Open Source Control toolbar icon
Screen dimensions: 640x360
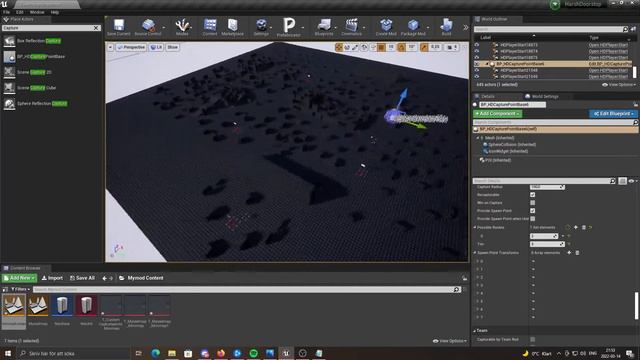coord(148,27)
